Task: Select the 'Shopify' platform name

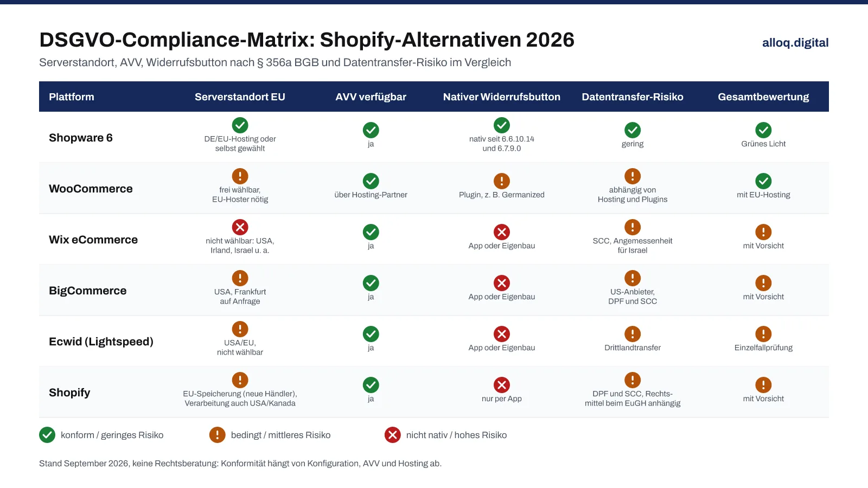Action: [69, 393]
